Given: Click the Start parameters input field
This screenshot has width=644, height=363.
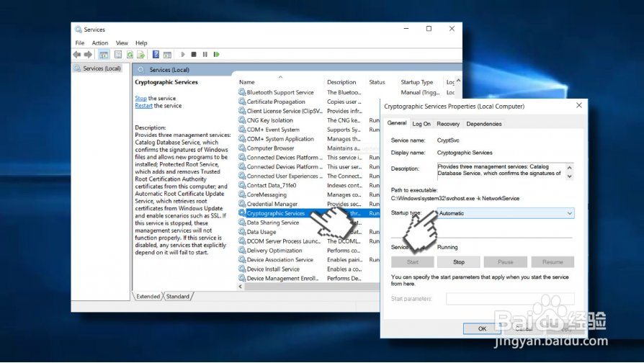Looking at the screenshot, I should click(510, 298).
